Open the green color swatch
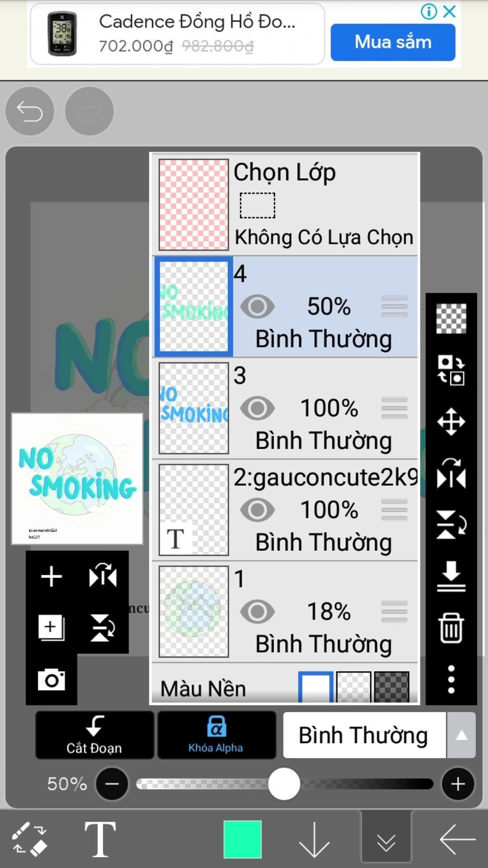Screen dimensions: 488x868 click(x=243, y=839)
